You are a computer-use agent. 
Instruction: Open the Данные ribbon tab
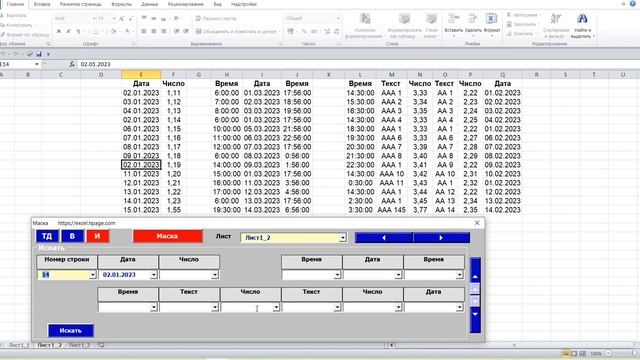149,4
